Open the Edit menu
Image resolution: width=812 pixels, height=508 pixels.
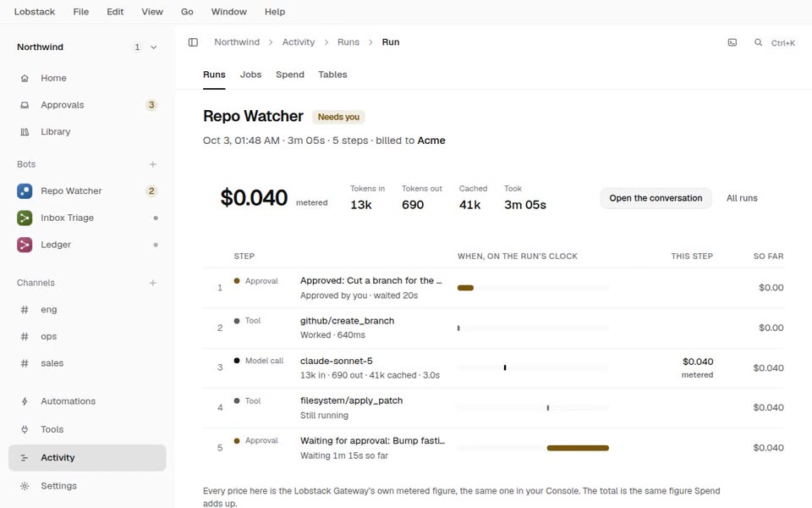pyautogui.click(x=115, y=11)
